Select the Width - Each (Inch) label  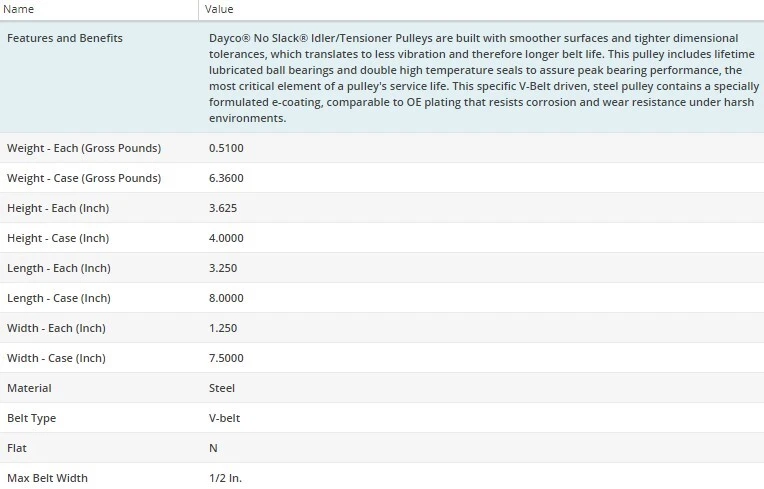click(x=56, y=328)
